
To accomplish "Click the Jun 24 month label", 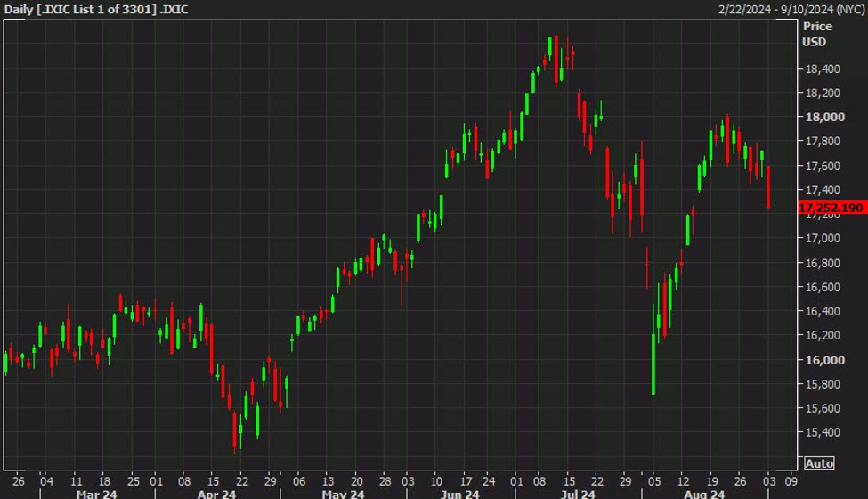I will (460, 493).
